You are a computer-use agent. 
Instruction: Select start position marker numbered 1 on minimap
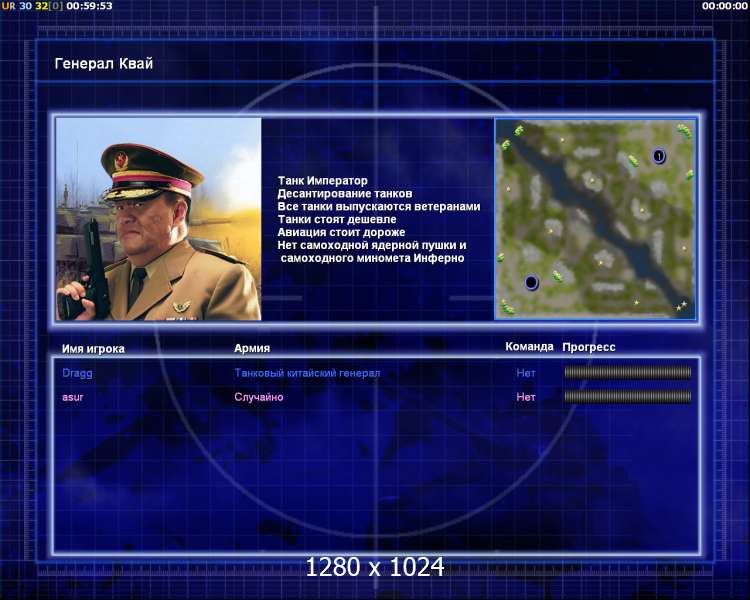tap(659, 156)
